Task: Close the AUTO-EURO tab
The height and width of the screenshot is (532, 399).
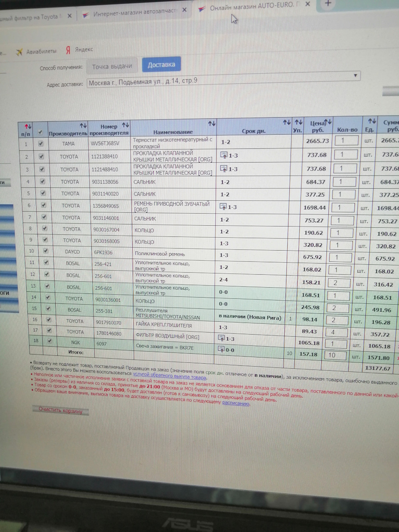Action: (308, 4)
